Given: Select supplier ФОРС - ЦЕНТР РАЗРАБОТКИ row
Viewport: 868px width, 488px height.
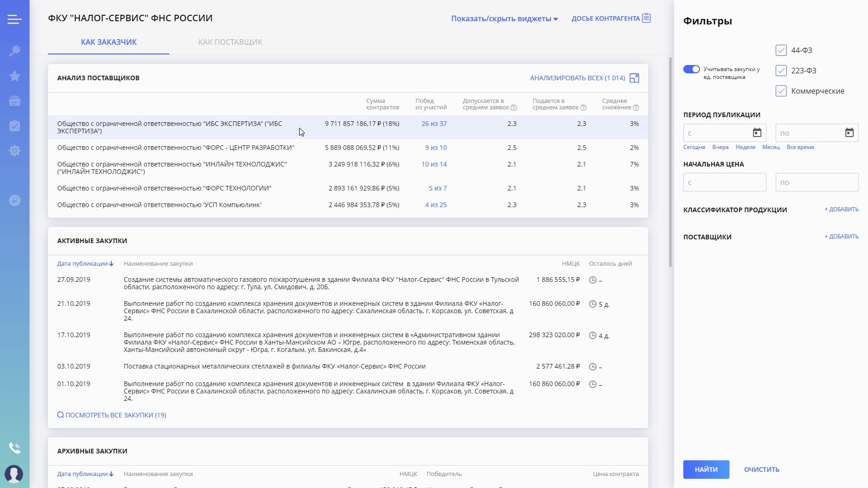Looking at the screenshot, I should point(348,148).
